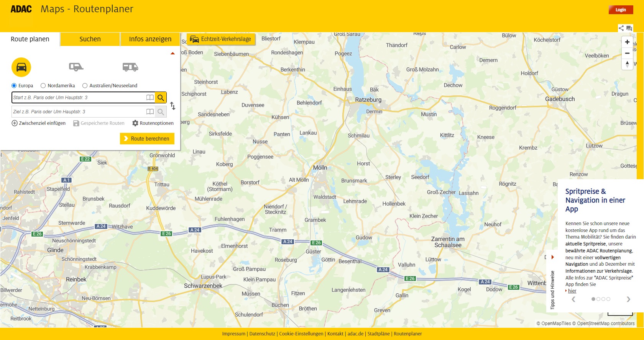Select the motorhome vehicle icon
Viewport: 644px width, 340px height.
[x=130, y=67]
